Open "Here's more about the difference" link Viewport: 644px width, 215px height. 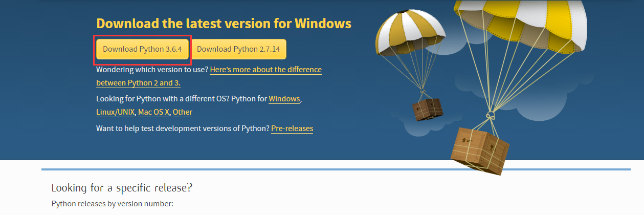(x=266, y=69)
